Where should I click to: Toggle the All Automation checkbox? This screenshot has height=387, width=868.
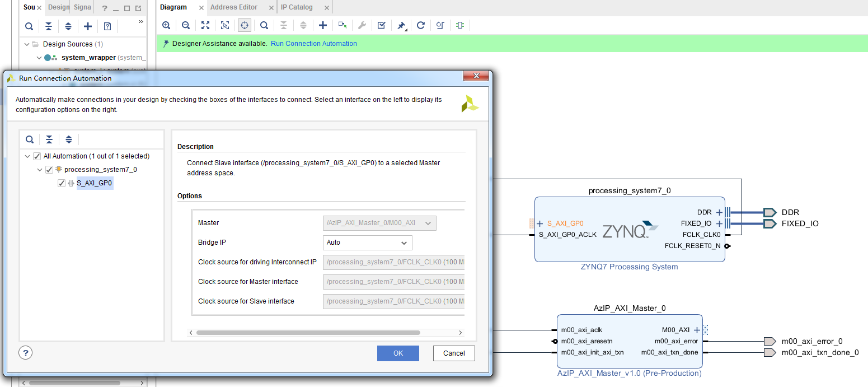pyautogui.click(x=37, y=156)
